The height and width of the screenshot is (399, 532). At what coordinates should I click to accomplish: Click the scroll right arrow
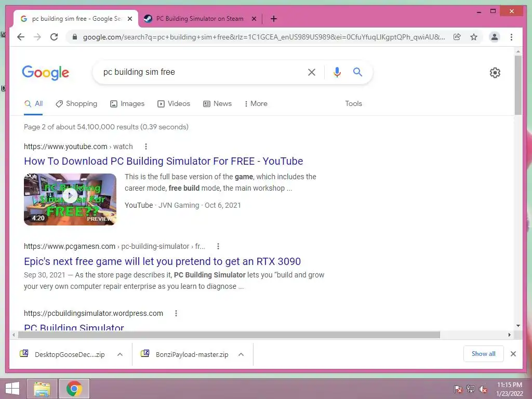point(509,335)
